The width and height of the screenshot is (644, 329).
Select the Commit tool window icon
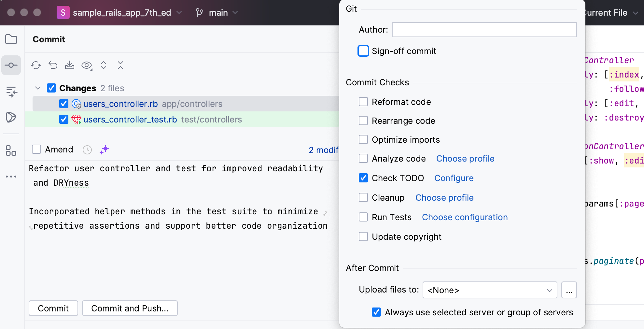(x=11, y=65)
